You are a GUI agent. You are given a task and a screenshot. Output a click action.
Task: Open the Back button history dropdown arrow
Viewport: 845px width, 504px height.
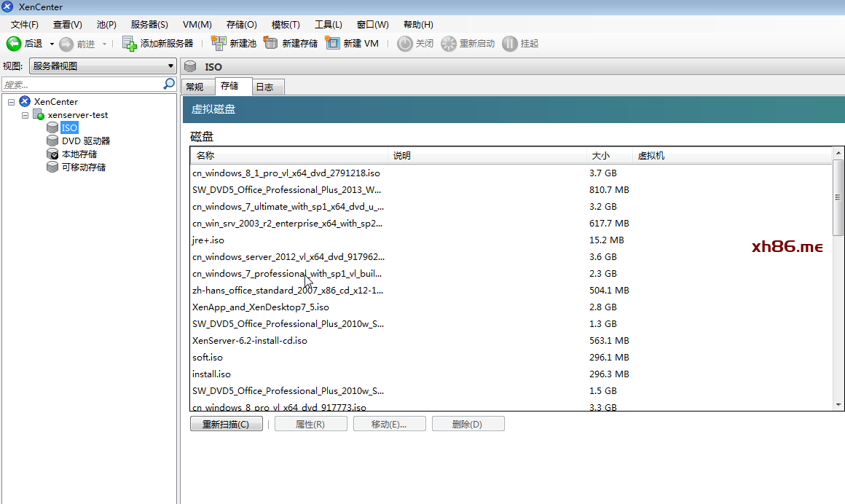point(52,44)
